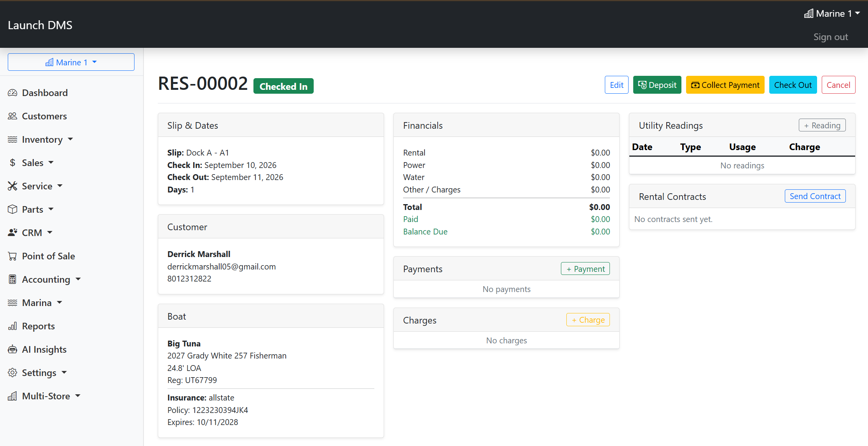Click the Customers people icon
This screenshot has height=446, width=868.
[12, 116]
